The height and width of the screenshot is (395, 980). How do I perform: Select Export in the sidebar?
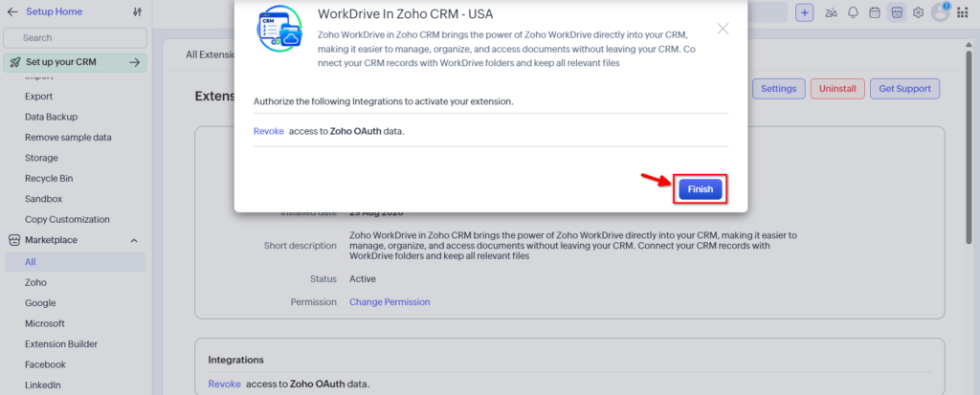point(38,97)
